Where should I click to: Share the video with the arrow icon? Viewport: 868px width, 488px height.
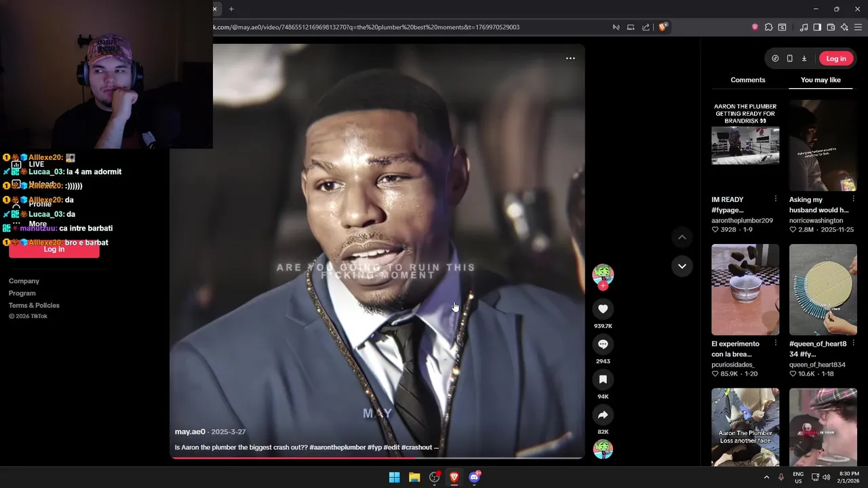(x=603, y=415)
